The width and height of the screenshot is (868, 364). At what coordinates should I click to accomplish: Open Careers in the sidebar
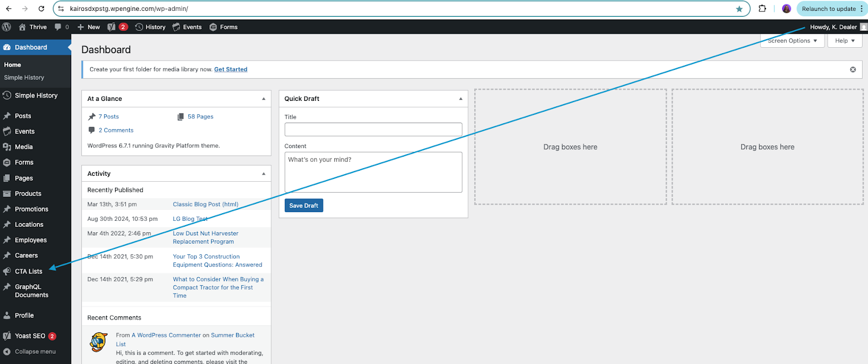pos(35,256)
